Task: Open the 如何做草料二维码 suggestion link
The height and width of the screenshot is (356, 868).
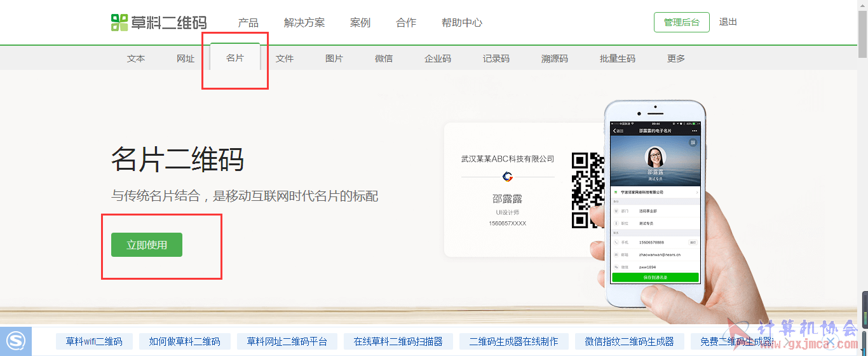Action: (x=185, y=341)
